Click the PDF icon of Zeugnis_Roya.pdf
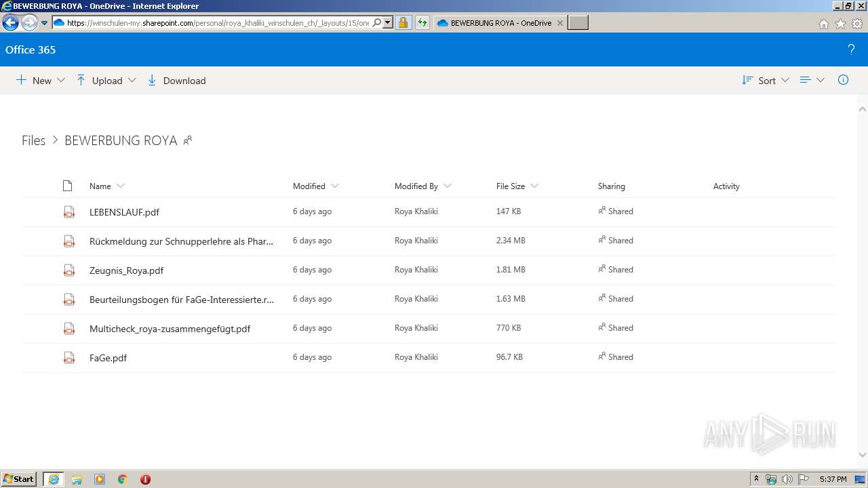868x488 pixels. click(68, 270)
